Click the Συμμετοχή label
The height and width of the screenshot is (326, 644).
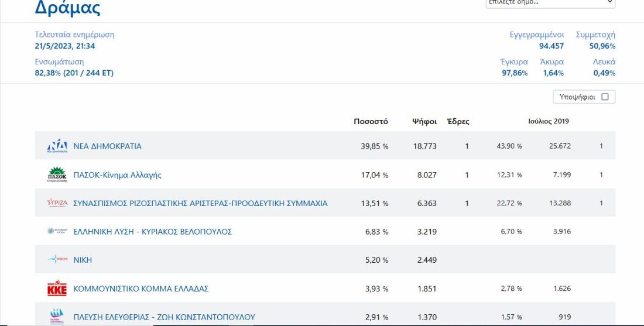595,35
